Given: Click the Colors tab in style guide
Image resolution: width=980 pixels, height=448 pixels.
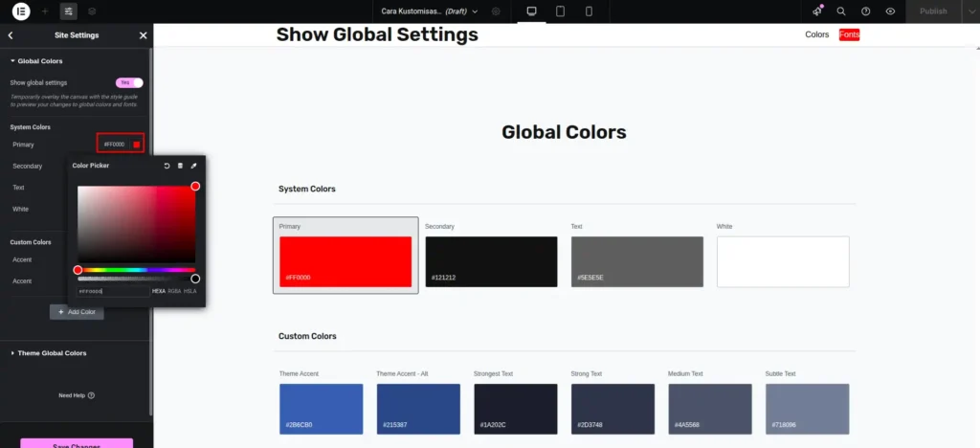Looking at the screenshot, I should (x=817, y=34).
